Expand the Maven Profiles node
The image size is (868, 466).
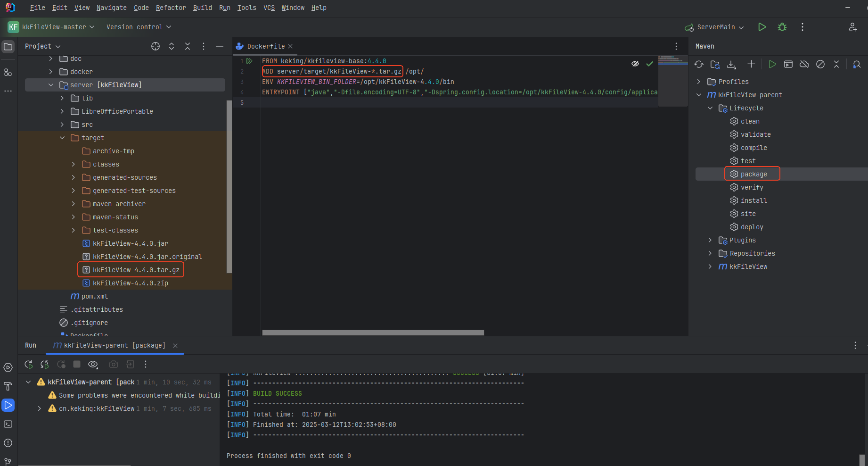(x=699, y=82)
